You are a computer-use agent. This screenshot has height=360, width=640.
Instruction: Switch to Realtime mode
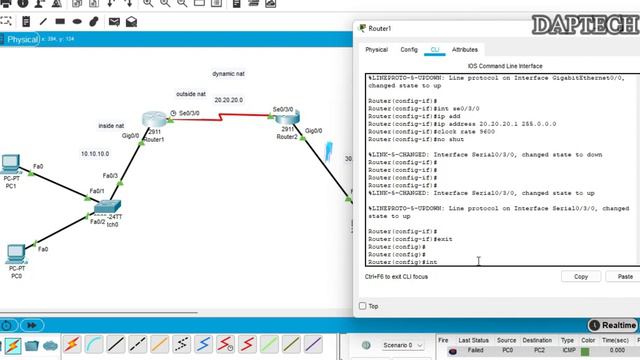click(613, 325)
